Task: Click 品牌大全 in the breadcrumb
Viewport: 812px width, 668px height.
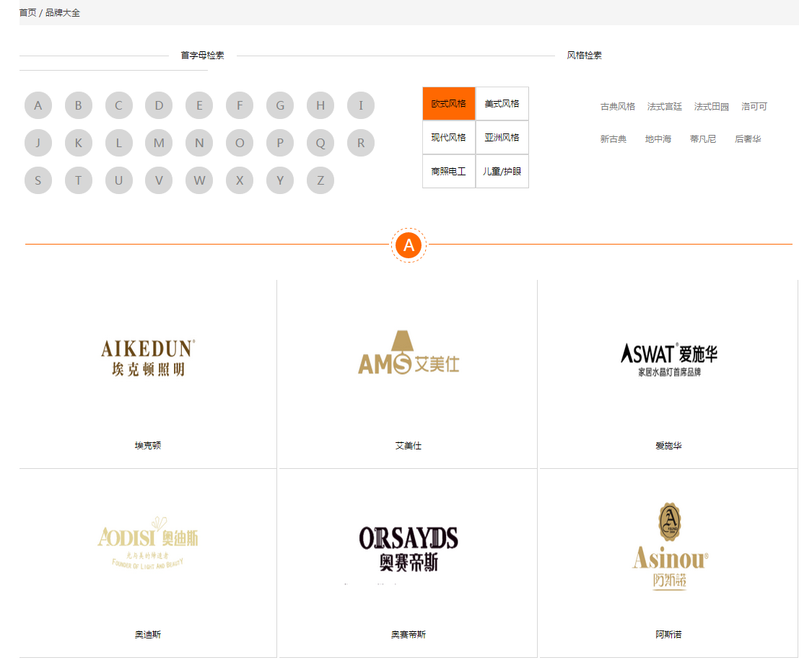Action: click(x=63, y=13)
